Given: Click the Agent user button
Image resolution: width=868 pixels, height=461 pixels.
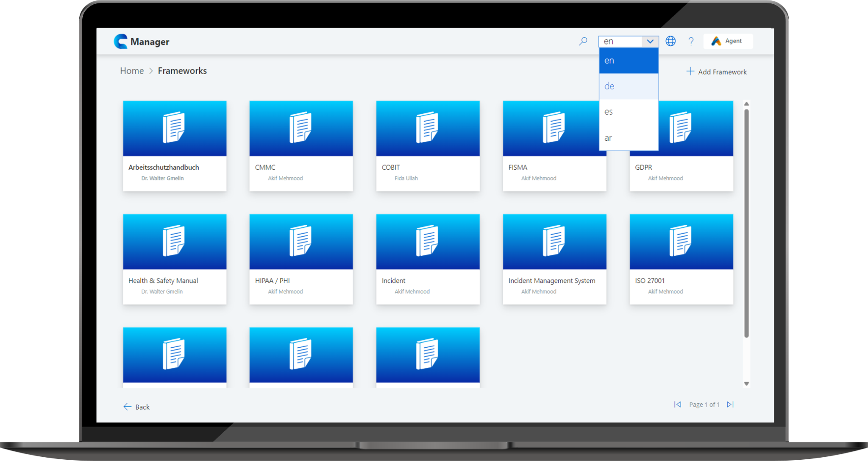Looking at the screenshot, I should [728, 41].
